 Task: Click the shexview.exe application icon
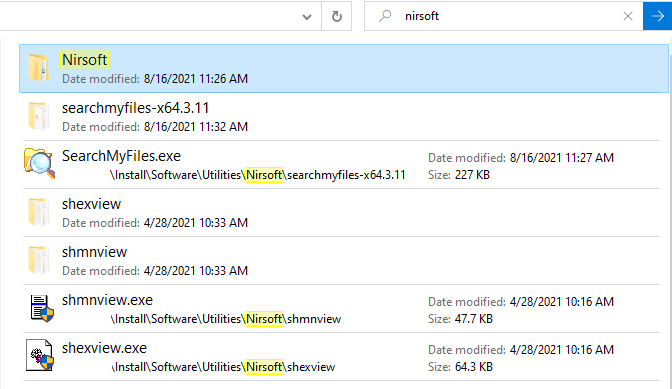coord(39,355)
